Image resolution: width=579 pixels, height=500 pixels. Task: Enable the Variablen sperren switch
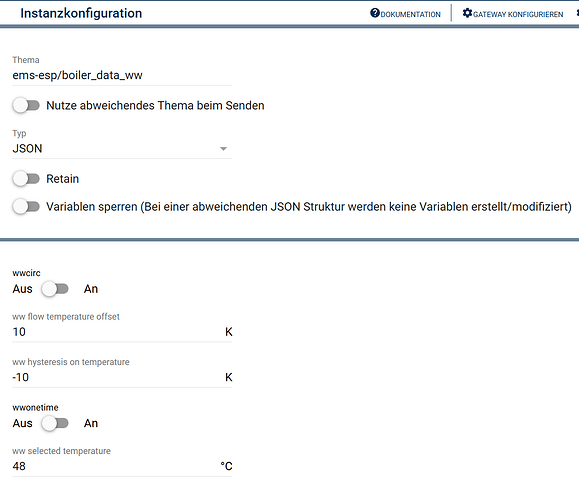[26, 206]
